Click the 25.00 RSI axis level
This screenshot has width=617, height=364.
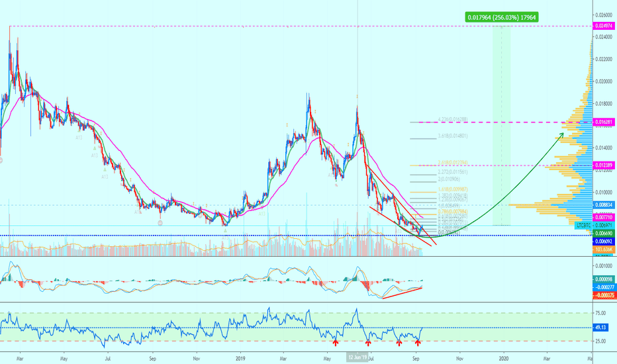click(x=600, y=341)
